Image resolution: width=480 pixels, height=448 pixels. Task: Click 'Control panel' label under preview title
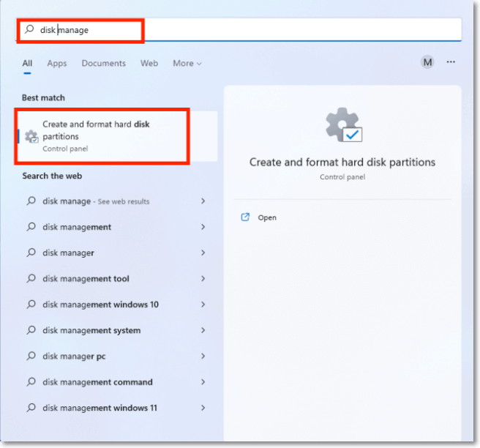point(342,177)
